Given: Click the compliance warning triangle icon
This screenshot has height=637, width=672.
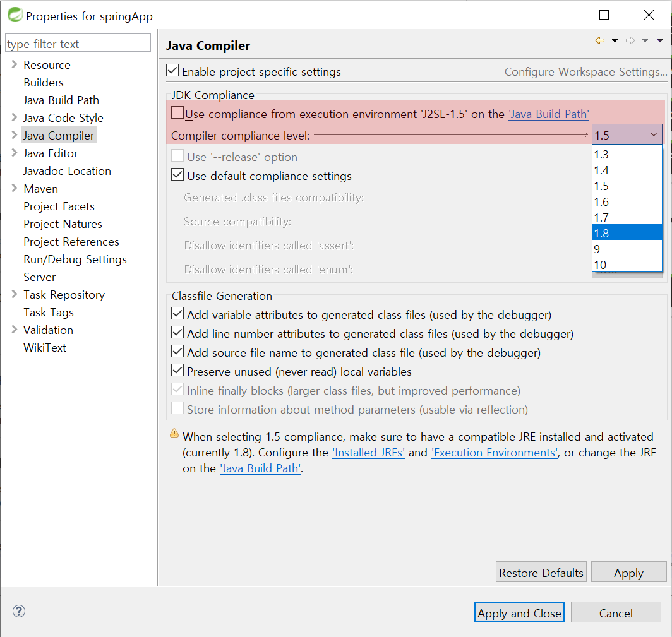Looking at the screenshot, I should (x=174, y=433).
